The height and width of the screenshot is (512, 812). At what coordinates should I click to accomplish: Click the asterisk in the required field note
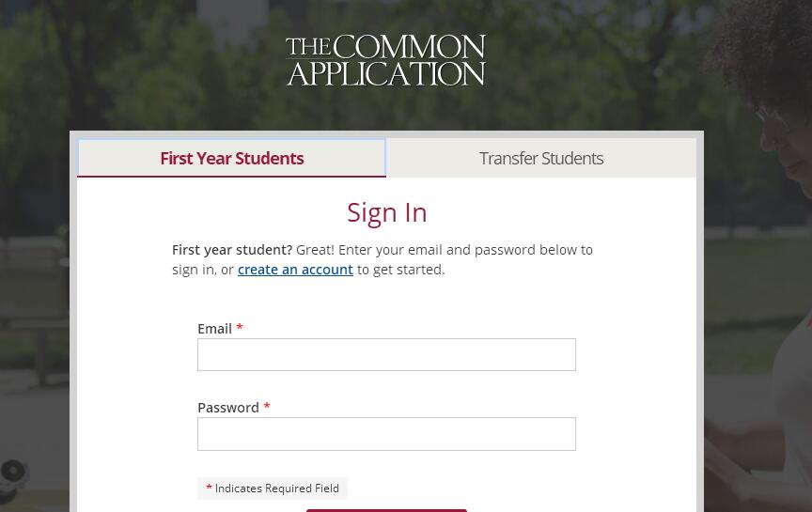[x=209, y=489]
